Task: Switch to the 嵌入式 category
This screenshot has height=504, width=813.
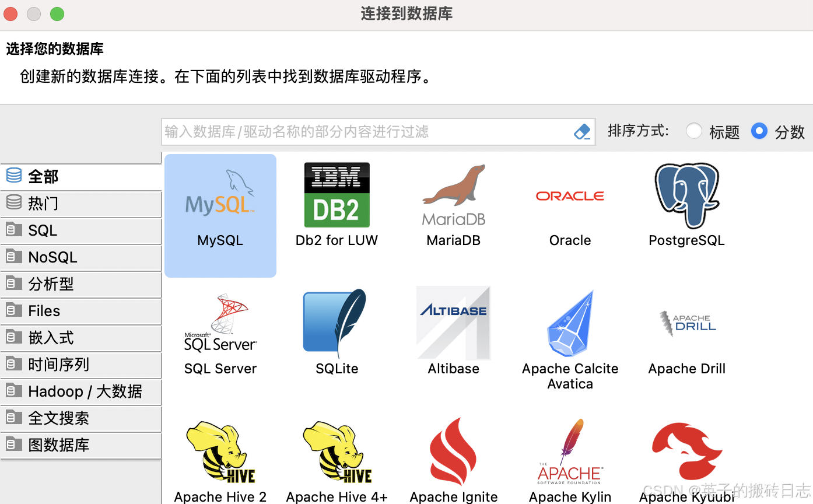Action: [81, 338]
